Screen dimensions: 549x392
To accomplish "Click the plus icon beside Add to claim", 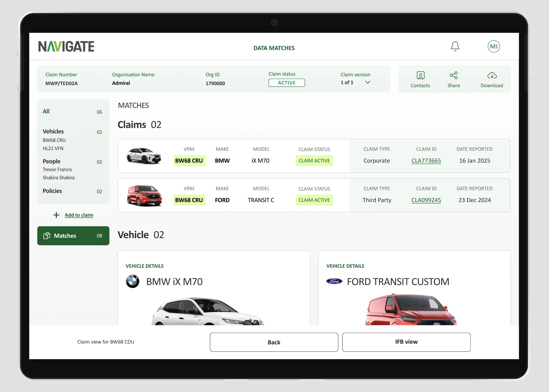I will (x=56, y=215).
